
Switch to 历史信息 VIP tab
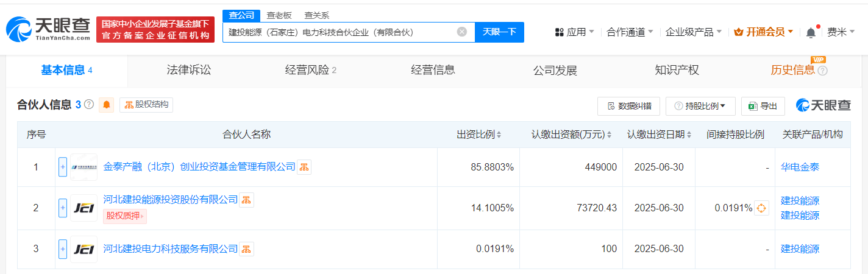point(792,70)
